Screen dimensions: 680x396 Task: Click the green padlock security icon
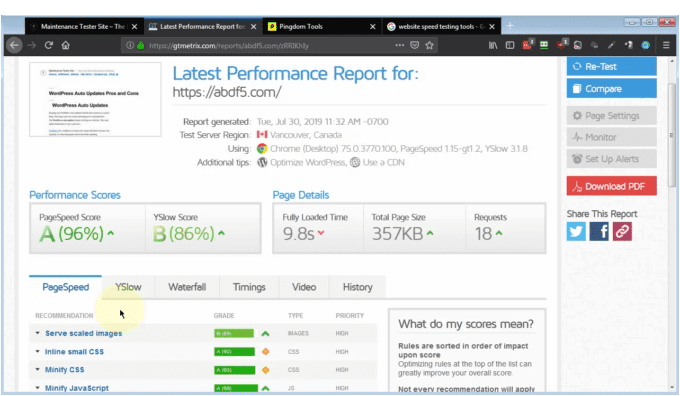coord(141,45)
